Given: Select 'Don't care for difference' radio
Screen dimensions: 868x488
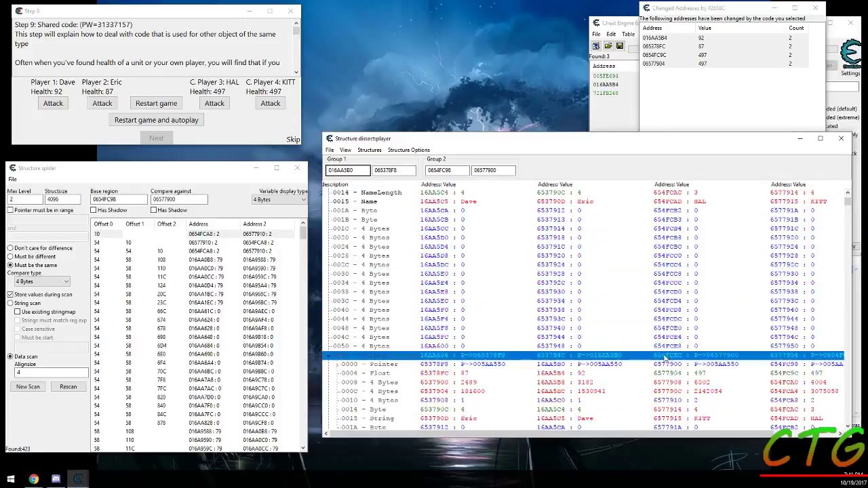Looking at the screenshot, I should pyautogui.click(x=10, y=248).
